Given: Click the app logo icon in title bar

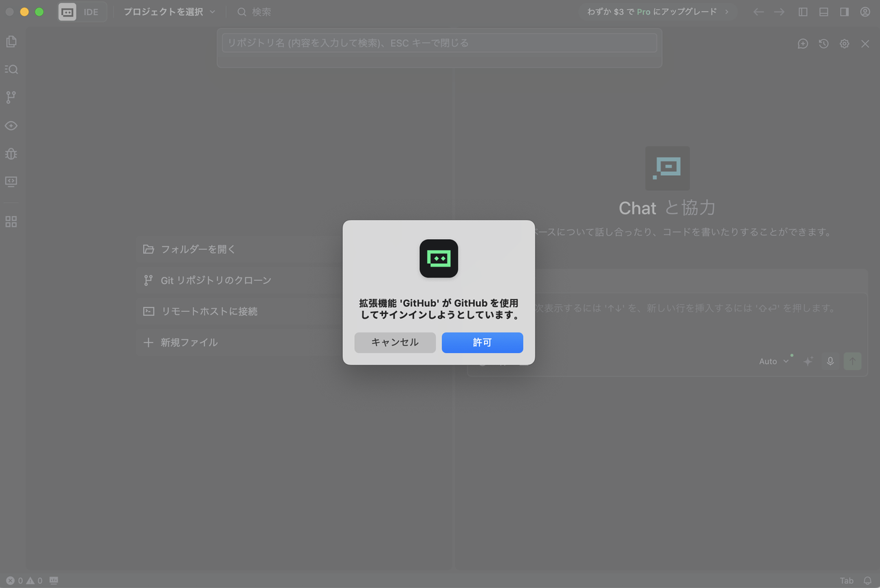Looking at the screenshot, I should (67, 12).
